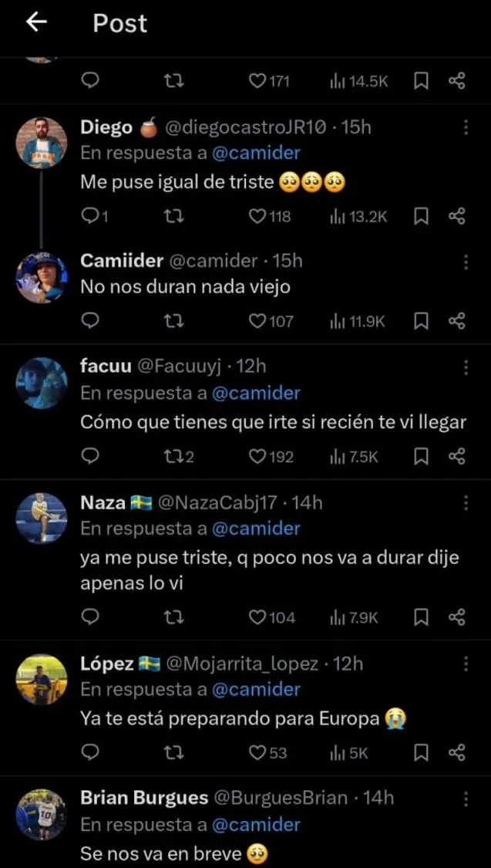Open Camiider's profile avatar
The image size is (491, 868).
42,277
